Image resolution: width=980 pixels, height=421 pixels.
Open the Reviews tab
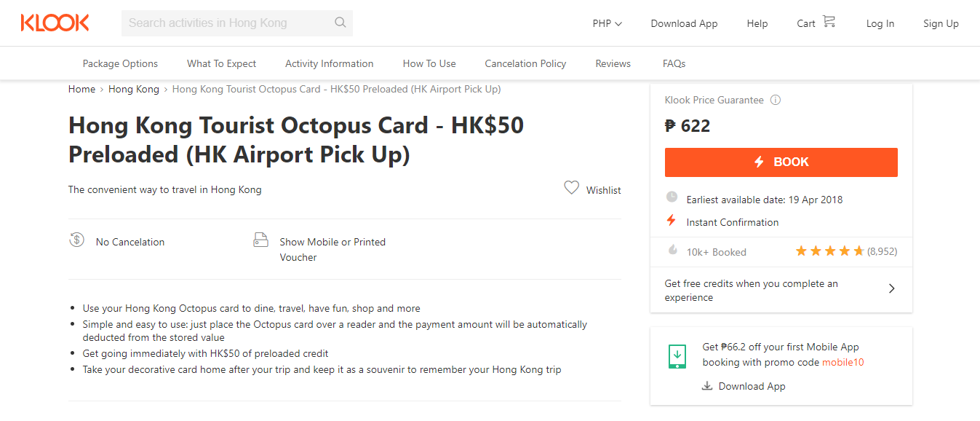coord(613,63)
